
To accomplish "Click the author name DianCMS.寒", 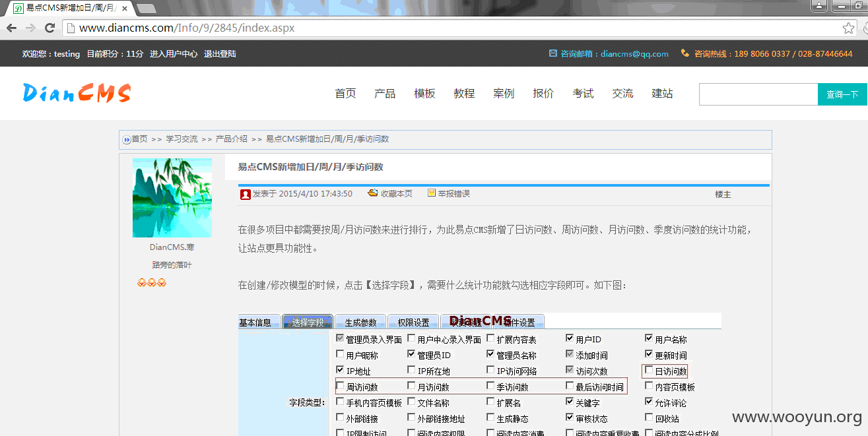I will click(172, 247).
